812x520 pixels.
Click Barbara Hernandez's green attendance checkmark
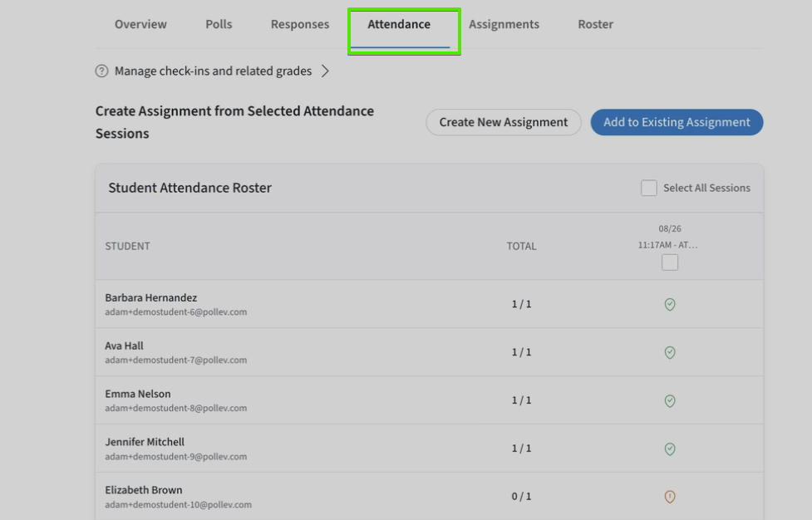point(670,304)
